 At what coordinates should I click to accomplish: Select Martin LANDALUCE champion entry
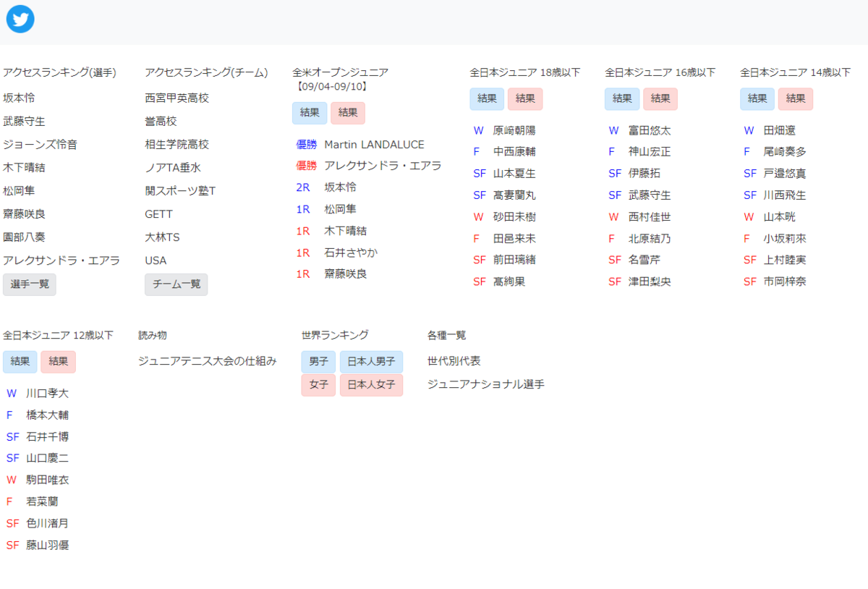click(374, 145)
